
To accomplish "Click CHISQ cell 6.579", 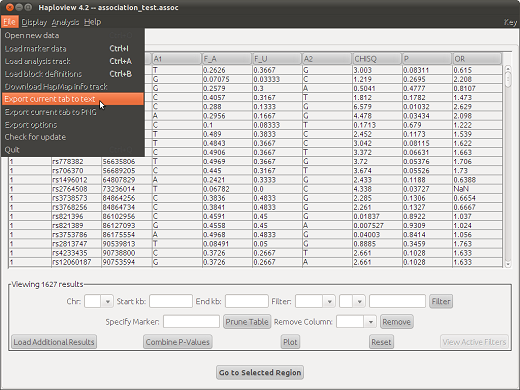I will pyautogui.click(x=377, y=107).
